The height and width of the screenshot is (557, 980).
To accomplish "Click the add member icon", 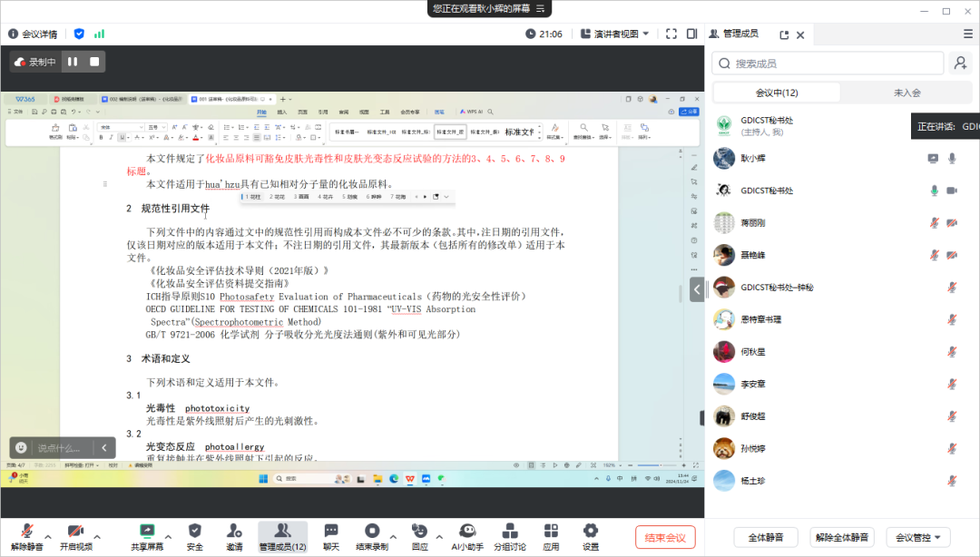I will click(x=961, y=64).
